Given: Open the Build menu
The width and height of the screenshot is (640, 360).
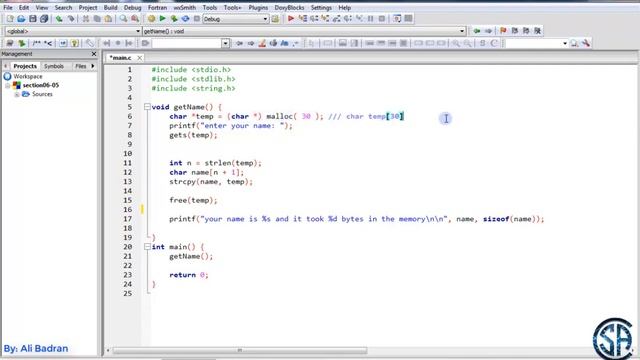Looking at the screenshot, I should pos(110,7).
